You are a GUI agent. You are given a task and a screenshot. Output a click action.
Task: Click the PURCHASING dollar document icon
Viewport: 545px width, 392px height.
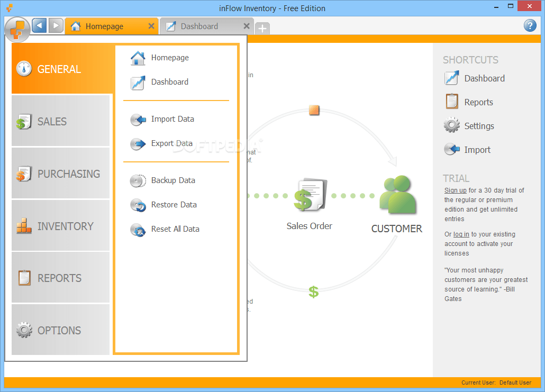coord(24,174)
